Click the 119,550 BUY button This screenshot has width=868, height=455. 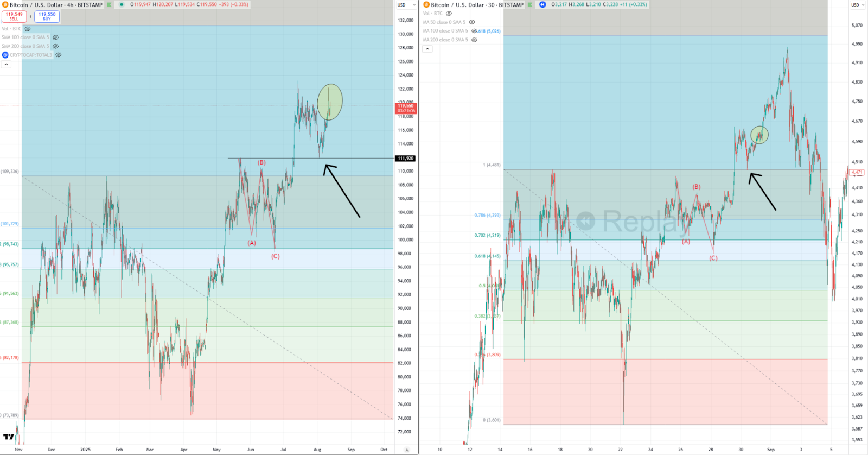(47, 16)
